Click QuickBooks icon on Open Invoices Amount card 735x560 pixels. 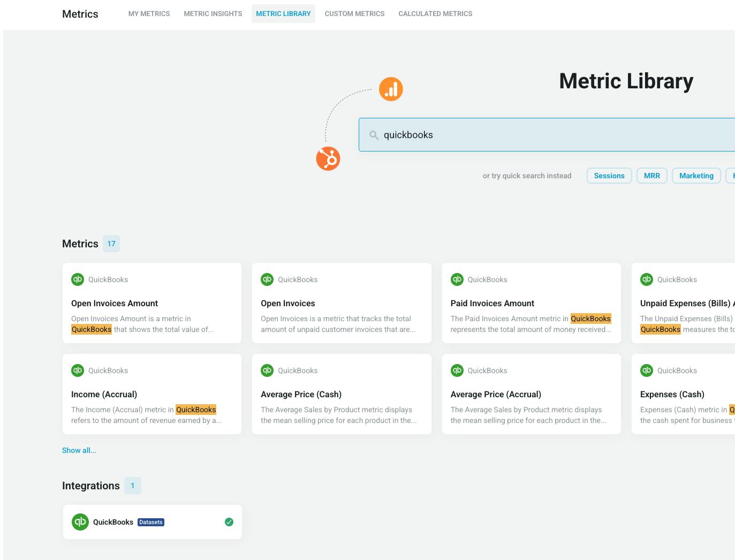pos(78,279)
